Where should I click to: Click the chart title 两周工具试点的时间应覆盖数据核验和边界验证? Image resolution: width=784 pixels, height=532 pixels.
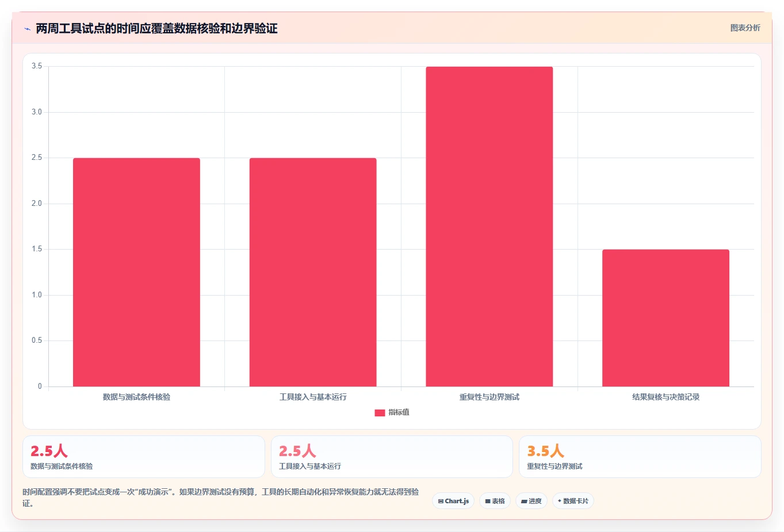click(x=156, y=28)
